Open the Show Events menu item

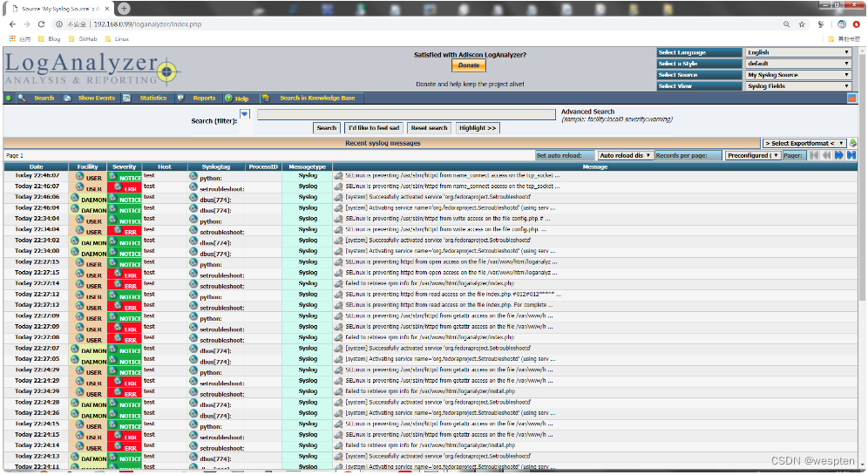(97, 98)
